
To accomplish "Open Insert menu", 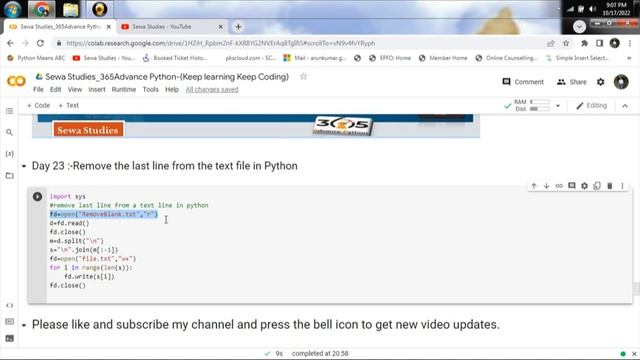I will (x=97, y=89).
